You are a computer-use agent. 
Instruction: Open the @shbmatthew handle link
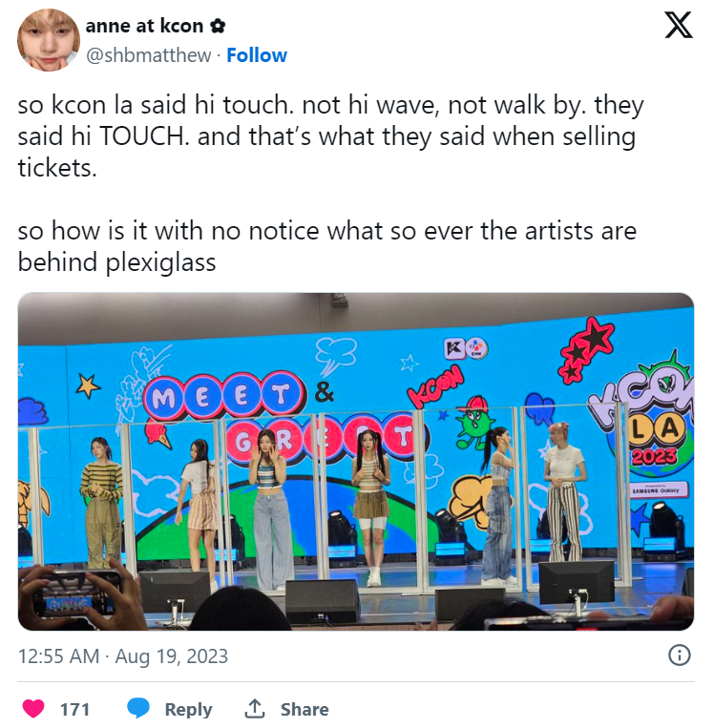pos(148,55)
